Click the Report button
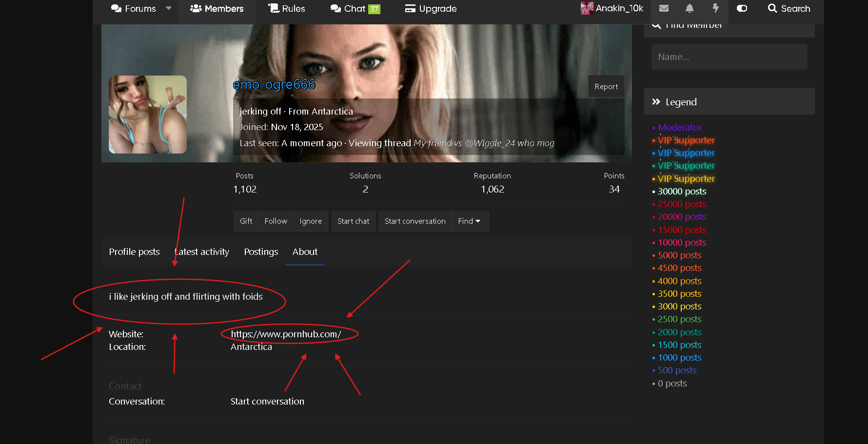 (x=606, y=87)
